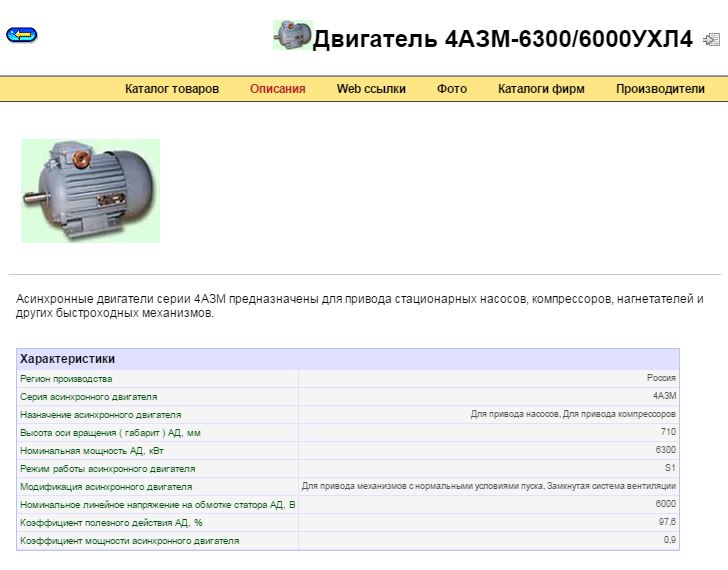Click the Асинхронные двигатели серии 4АЗМ description paragraph
The height and width of the screenshot is (570, 728).
tap(360, 306)
